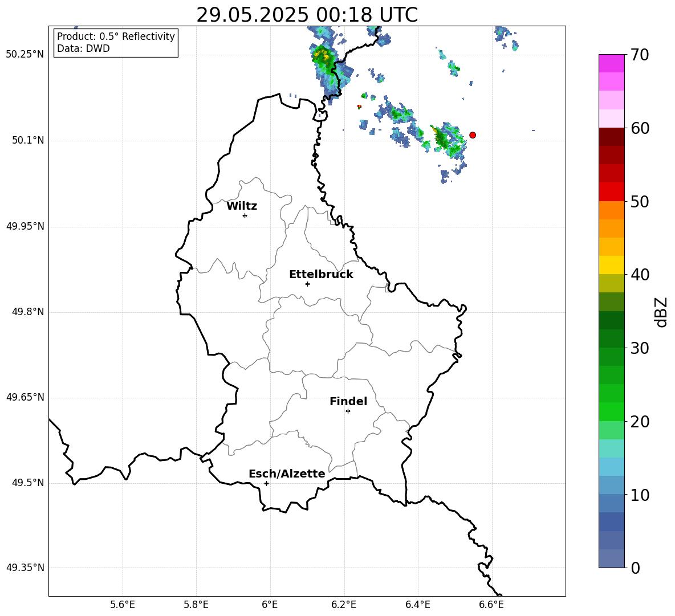The image size is (675, 616).
Task: Click the 6.4°E longitude label
Action: pyautogui.click(x=417, y=605)
